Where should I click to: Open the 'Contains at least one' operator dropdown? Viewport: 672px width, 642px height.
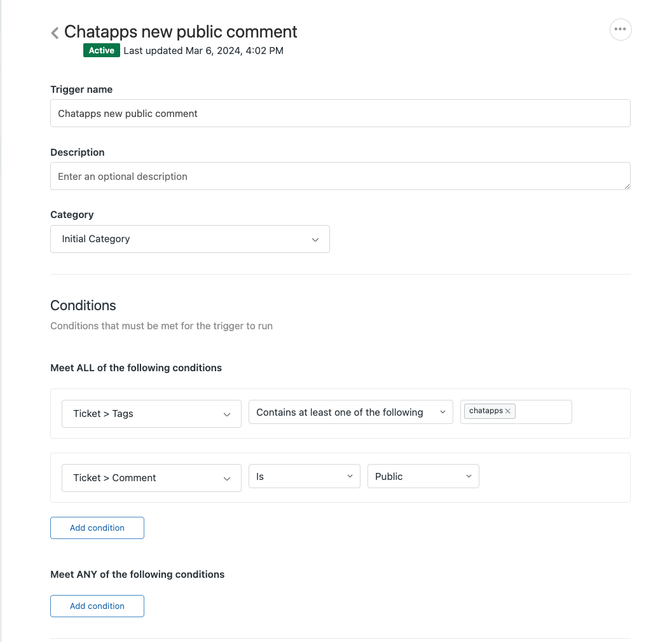(350, 413)
